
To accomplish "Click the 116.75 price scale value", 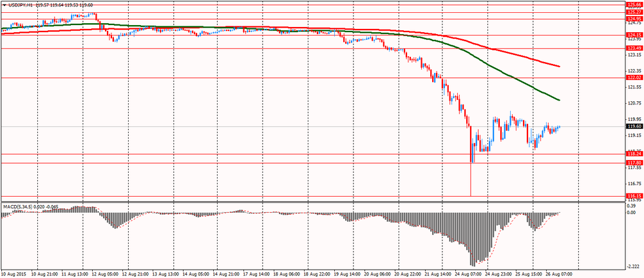I will click(x=633, y=183).
